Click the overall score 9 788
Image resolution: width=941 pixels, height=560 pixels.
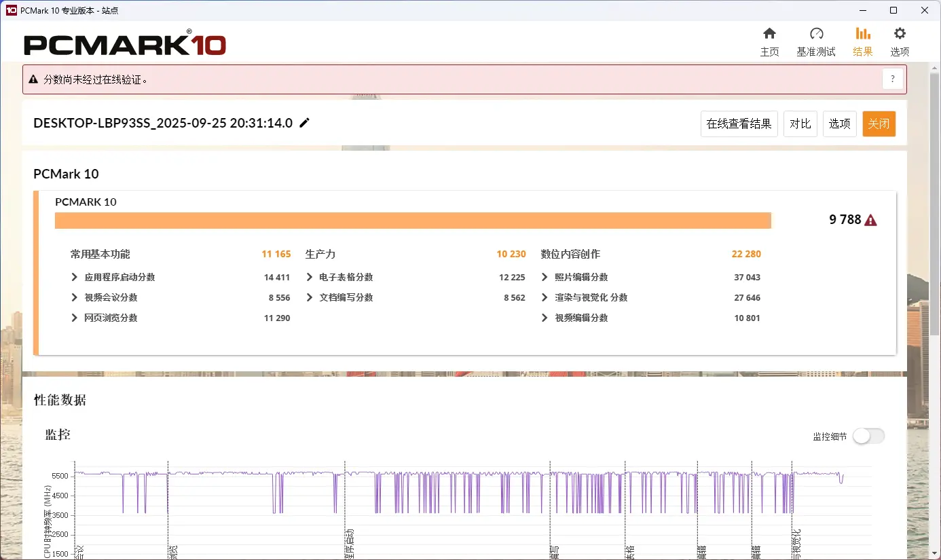pyautogui.click(x=845, y=220)
